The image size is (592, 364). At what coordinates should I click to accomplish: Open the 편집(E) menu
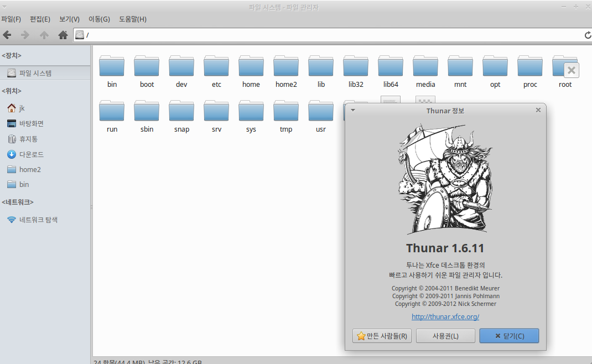tap(40, 19)
